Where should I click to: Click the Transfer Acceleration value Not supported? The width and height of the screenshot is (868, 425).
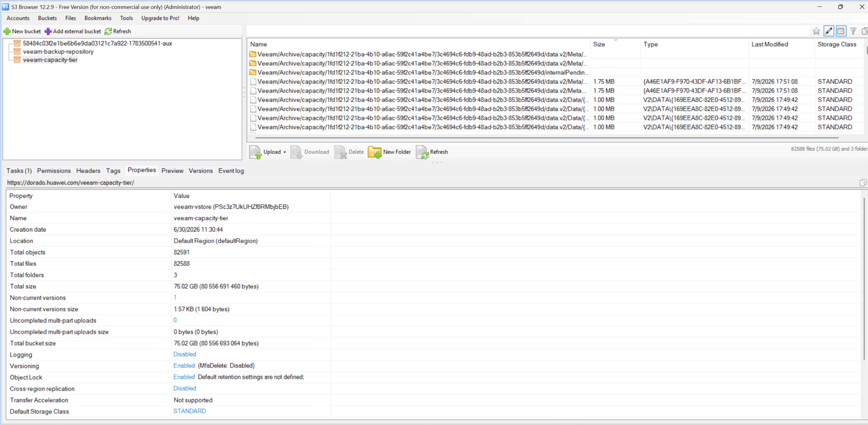(x=193, y=400)
